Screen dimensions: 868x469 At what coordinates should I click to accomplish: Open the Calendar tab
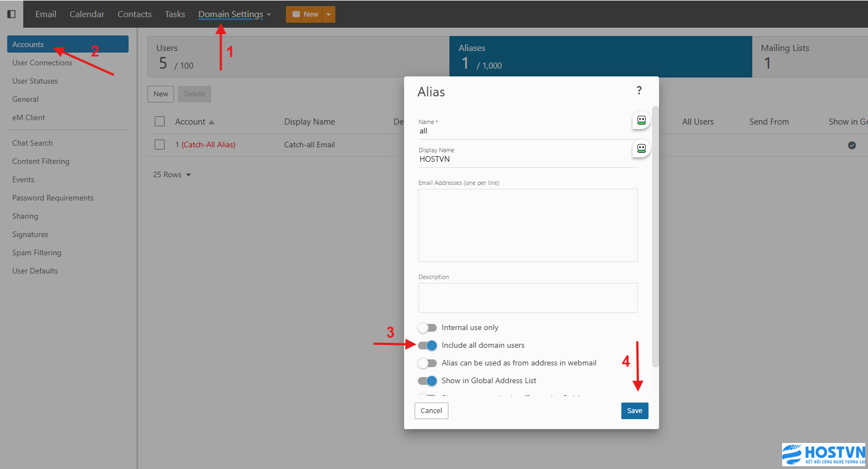[x=87, y=14]
